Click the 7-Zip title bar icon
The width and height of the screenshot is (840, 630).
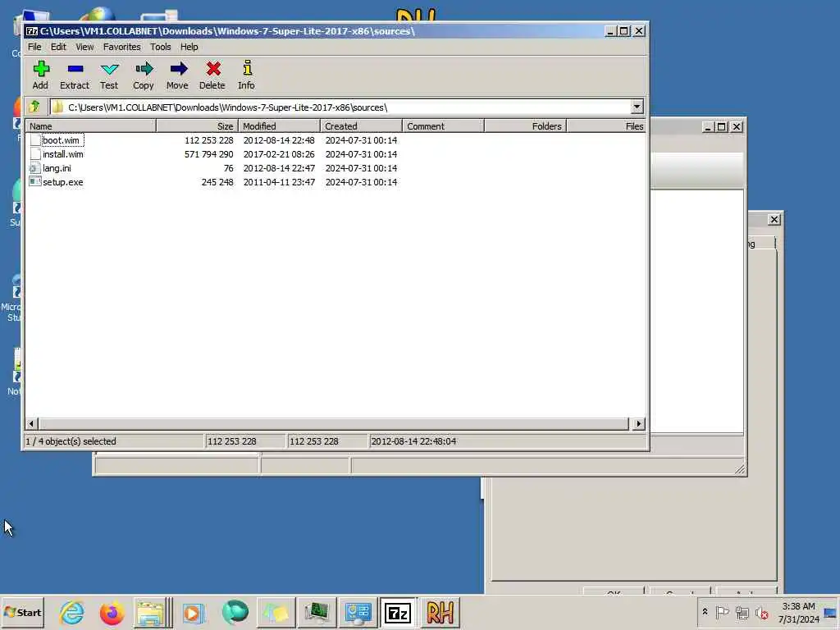(x=32, y=31)
